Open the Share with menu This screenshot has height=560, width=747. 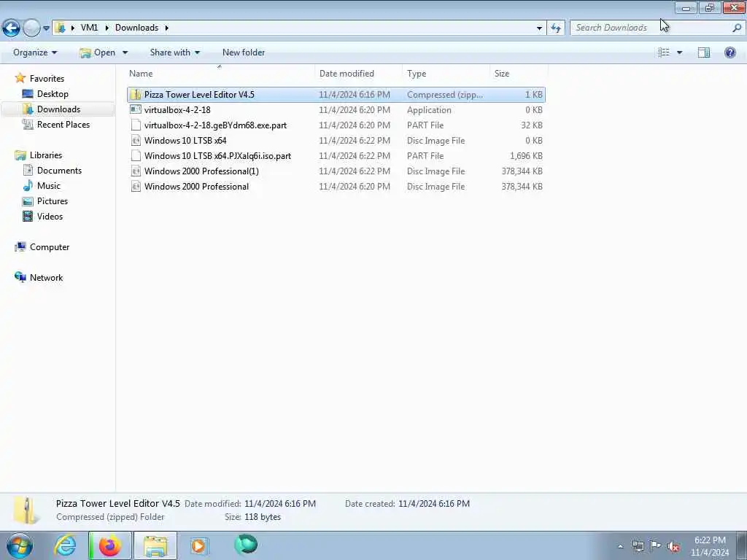(x=175, y=52)
